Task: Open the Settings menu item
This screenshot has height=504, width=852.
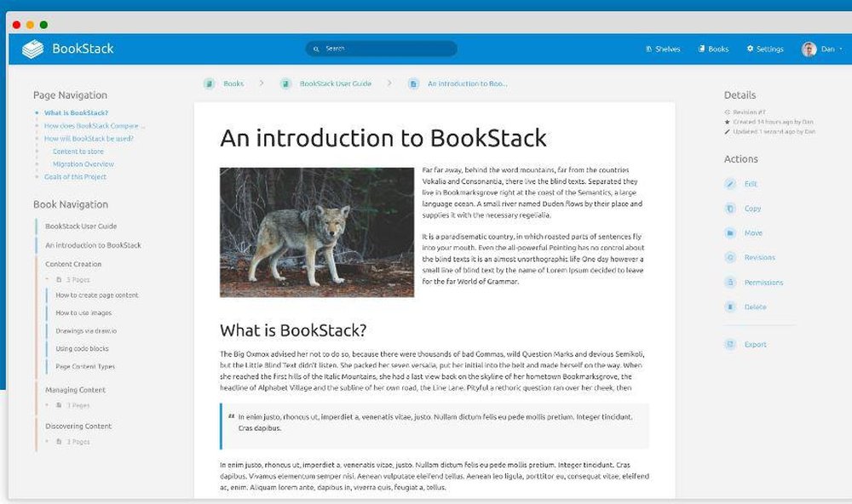Action: click(765, 49)
